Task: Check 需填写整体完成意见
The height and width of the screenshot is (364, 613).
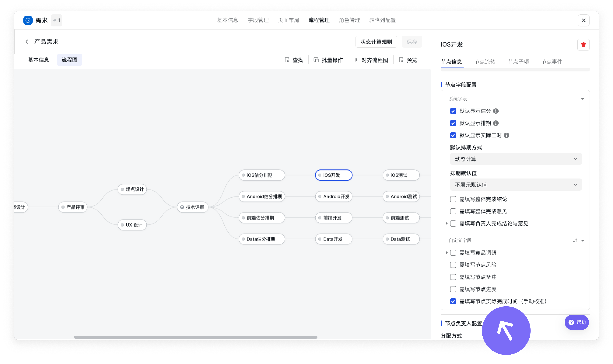Action: pos(453,211)
